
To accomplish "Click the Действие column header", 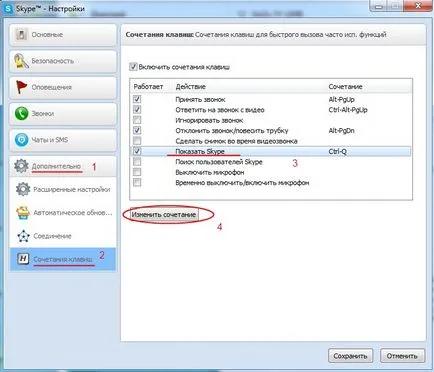I will [190, 86].
